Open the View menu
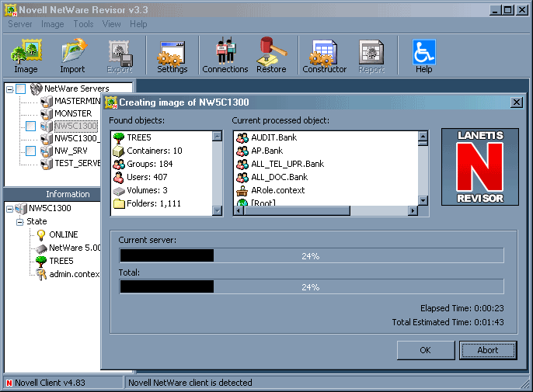 (x=112, y=24)
